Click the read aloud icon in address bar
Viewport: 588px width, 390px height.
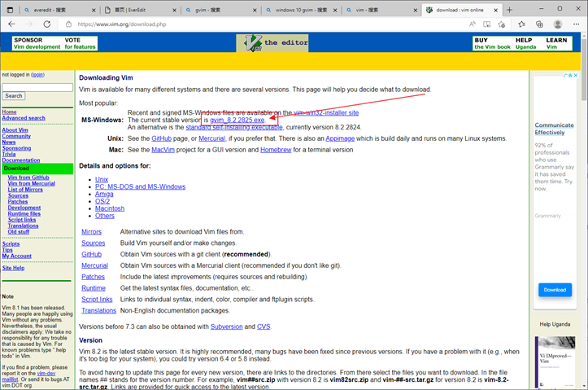[473, 24]
